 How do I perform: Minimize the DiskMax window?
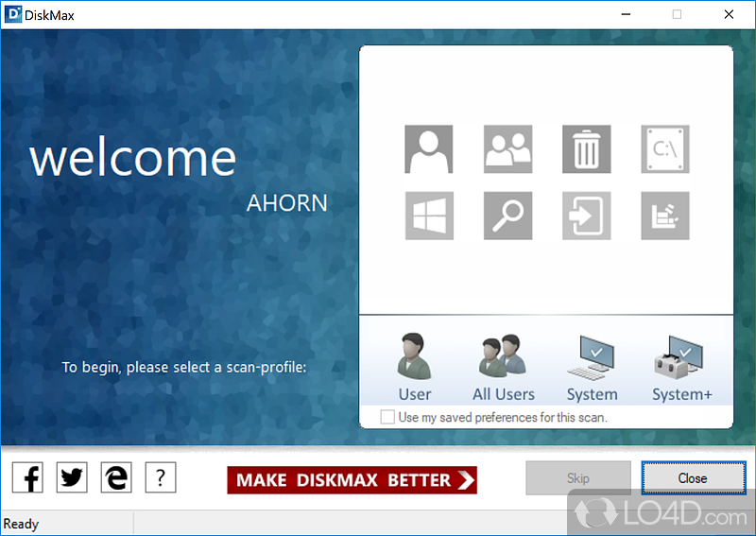click(626, 14)
